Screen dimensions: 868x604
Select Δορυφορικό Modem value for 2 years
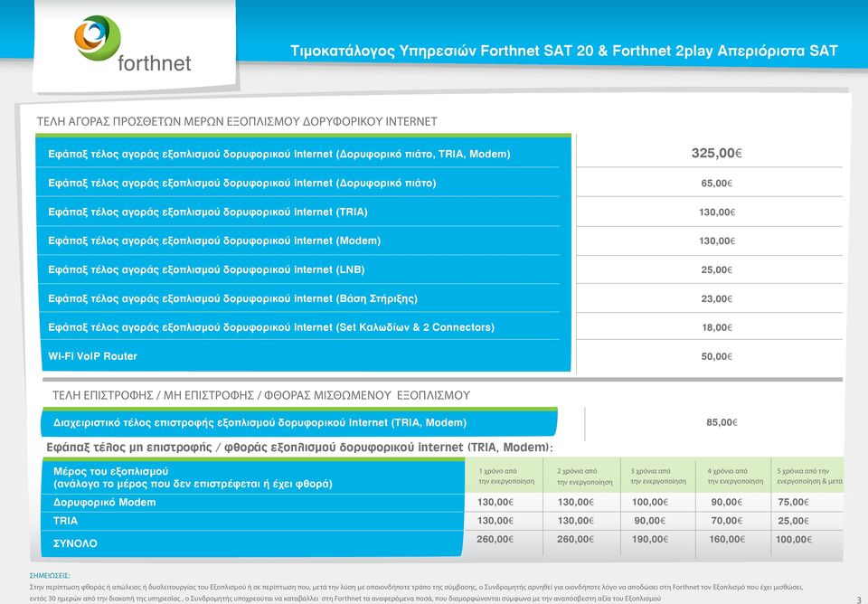576,502
